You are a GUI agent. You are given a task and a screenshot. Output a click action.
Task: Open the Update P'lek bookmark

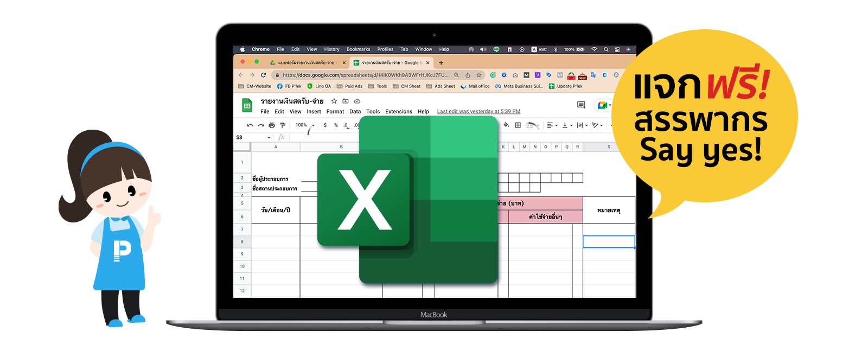coord(566,86)
